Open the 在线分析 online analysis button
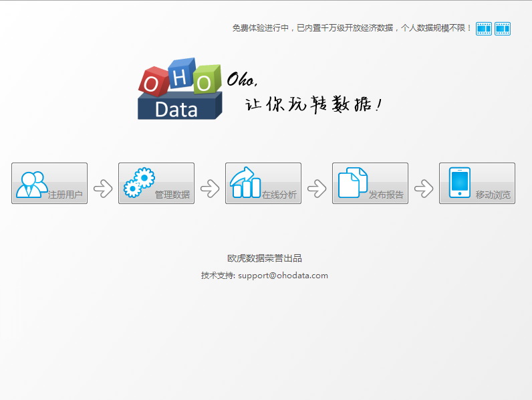The image size is (532, 400). 263,183
